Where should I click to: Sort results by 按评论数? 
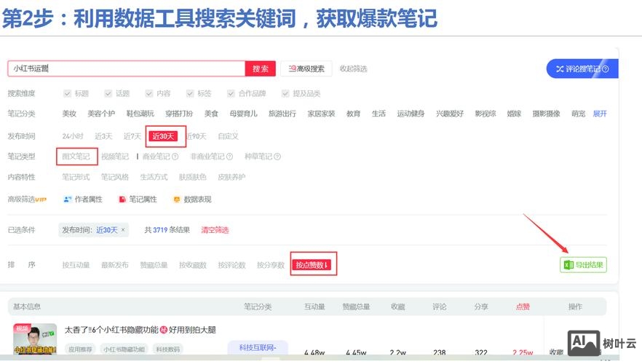(231, 265)
